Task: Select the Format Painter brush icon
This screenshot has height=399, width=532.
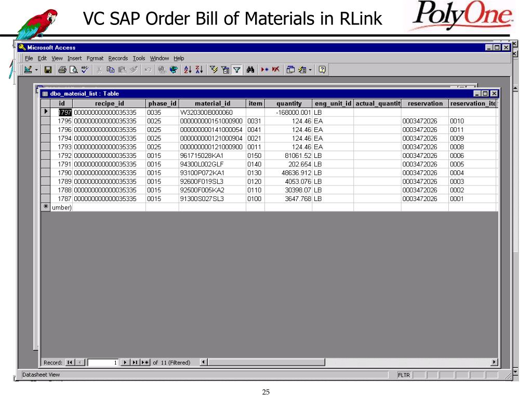Action: [x=134, y=70]
